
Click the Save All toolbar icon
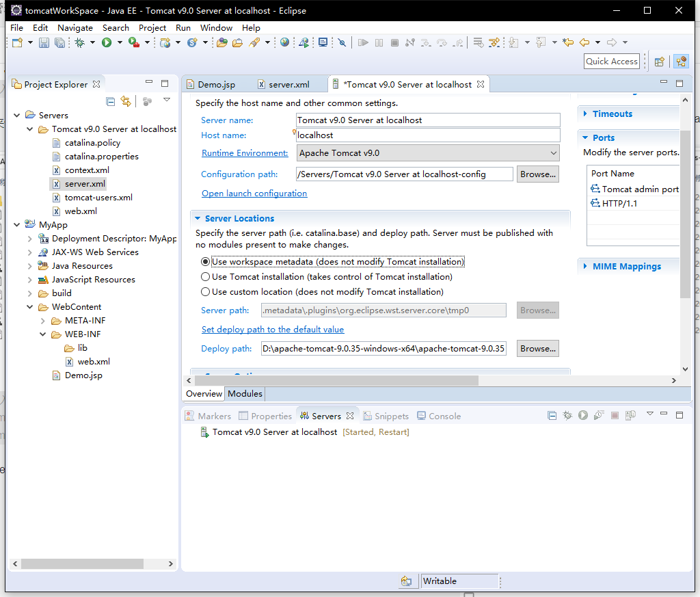click(x=59, y=42)
